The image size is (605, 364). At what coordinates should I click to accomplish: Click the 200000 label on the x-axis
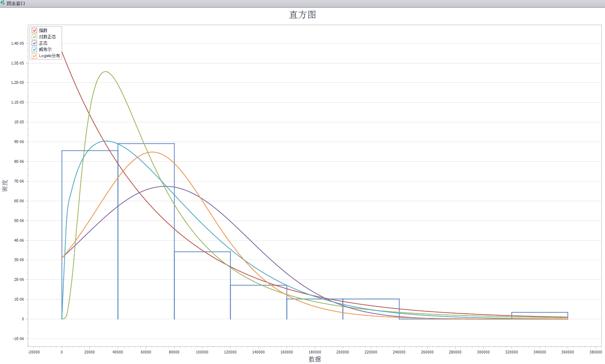pos(343,352)
